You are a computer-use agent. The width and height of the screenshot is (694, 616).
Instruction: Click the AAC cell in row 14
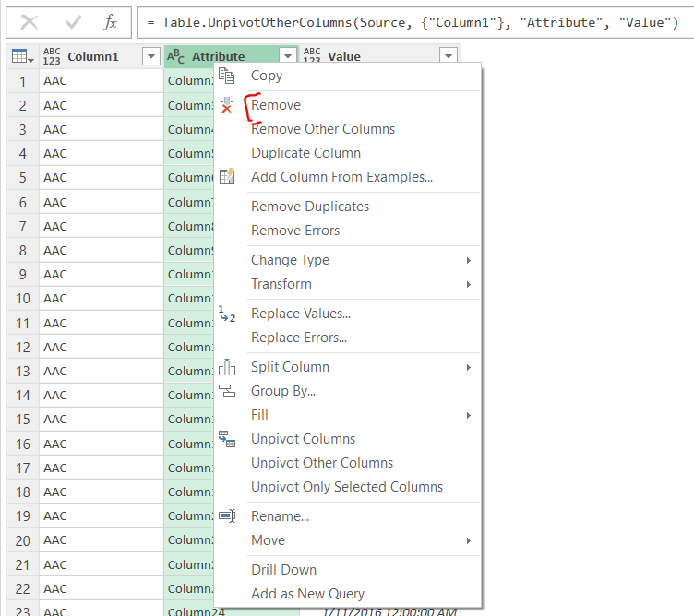tap(102, 396)
